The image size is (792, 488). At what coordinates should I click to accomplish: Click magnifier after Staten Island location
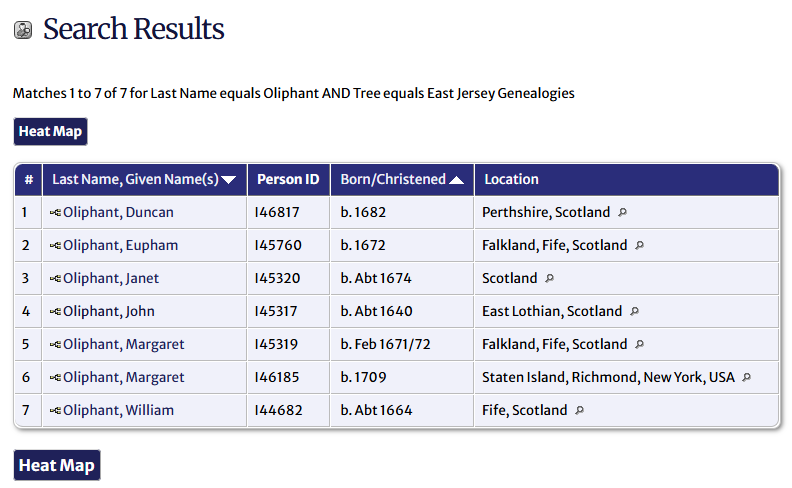click(x=746, y=378)
